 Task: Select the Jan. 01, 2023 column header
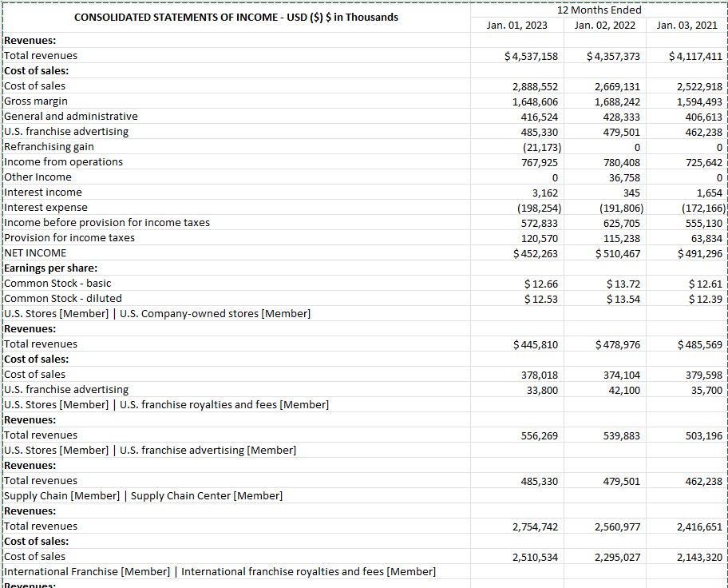(x=516, y=25)
